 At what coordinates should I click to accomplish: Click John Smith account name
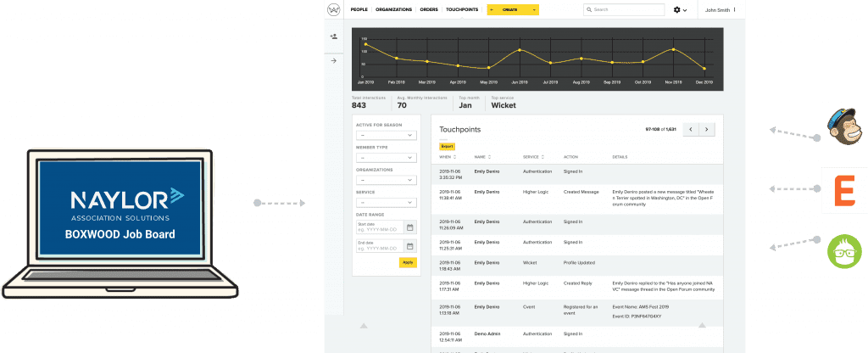[x=717, y=10]
